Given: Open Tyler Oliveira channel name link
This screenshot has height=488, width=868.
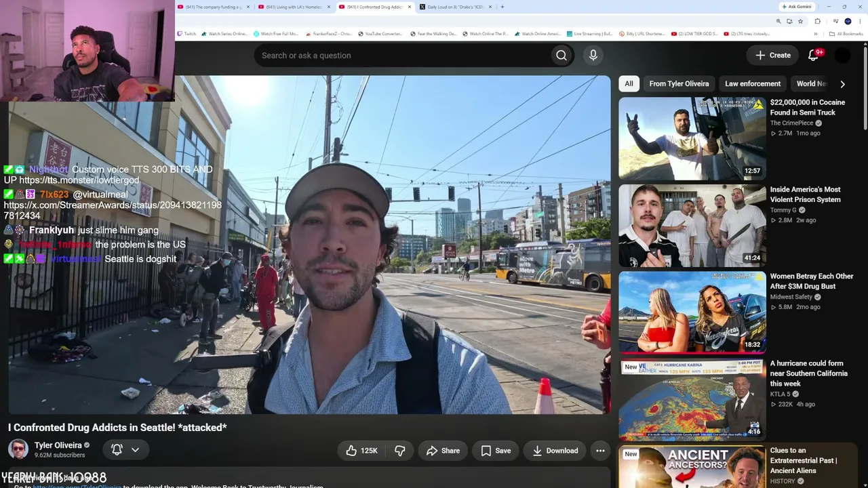Looking at the screenshot, I should pyautogui.click(x=58, y=445).
